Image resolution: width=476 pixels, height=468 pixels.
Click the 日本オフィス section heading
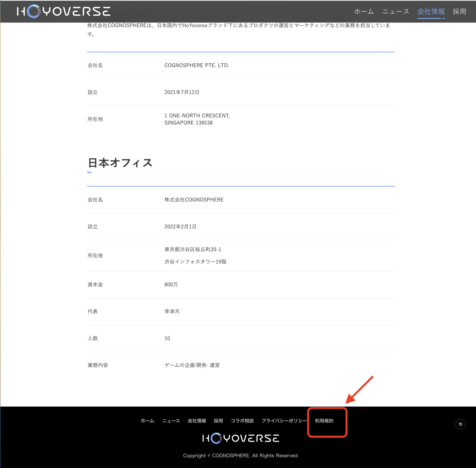pyautogui.click(x=120, y=163)
